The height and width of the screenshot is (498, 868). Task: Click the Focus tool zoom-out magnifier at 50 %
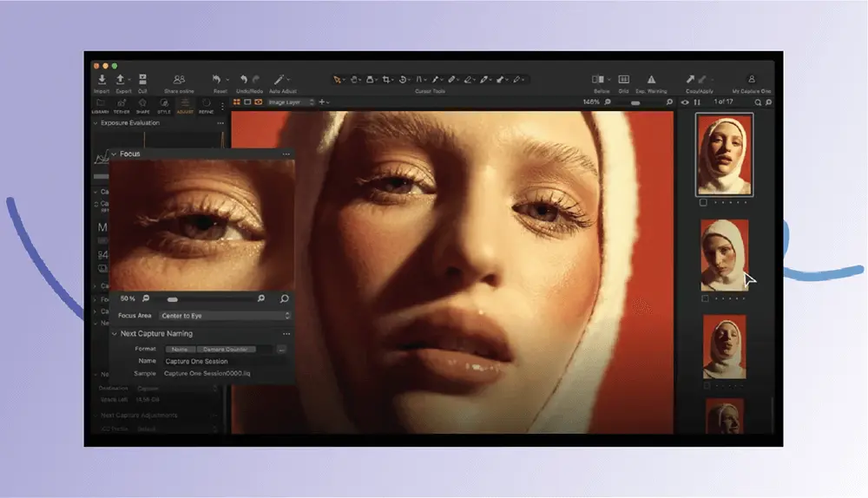(x=146, y=298)
